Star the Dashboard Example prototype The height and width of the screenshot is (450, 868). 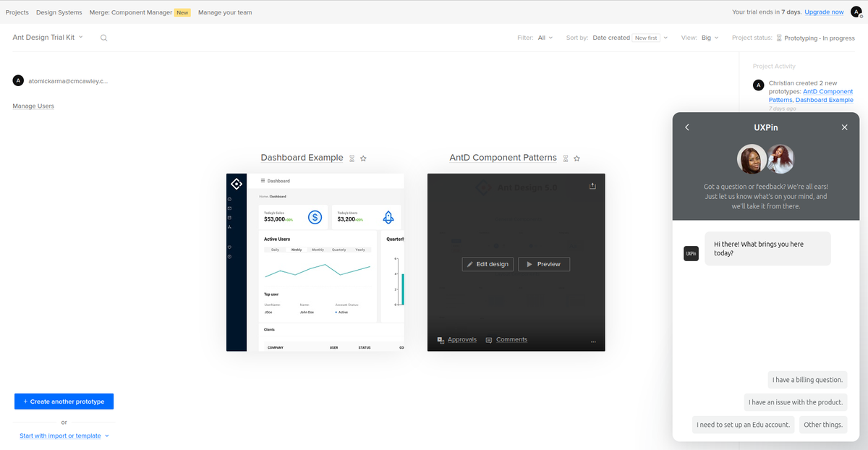363,158
